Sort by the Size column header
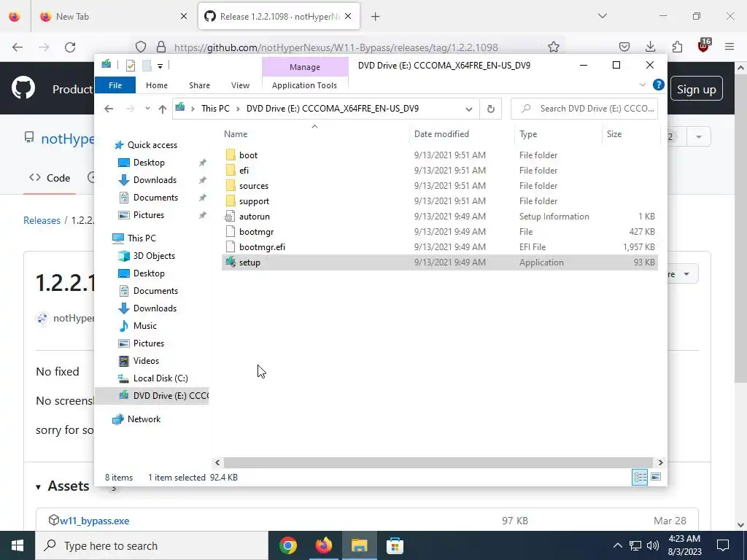The image size is (747, 560). click(614, 134)
